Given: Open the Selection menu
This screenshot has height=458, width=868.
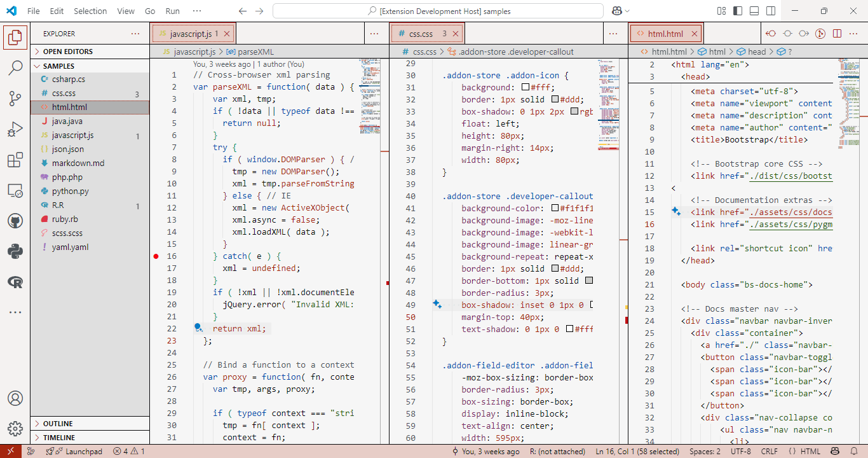Looking at the screenshot, I should click(x=90, y=11).
